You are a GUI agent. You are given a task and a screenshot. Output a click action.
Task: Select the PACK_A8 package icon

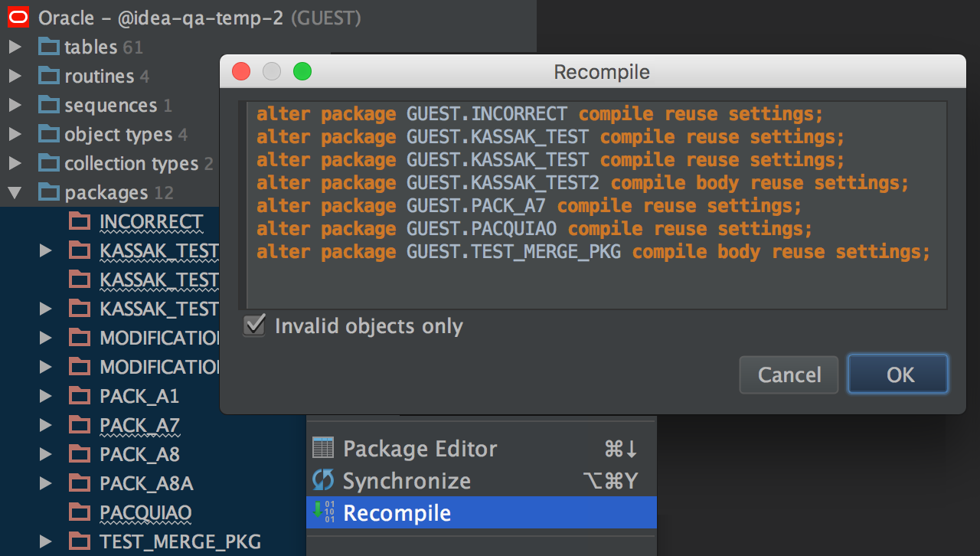(x=80, y=454)
